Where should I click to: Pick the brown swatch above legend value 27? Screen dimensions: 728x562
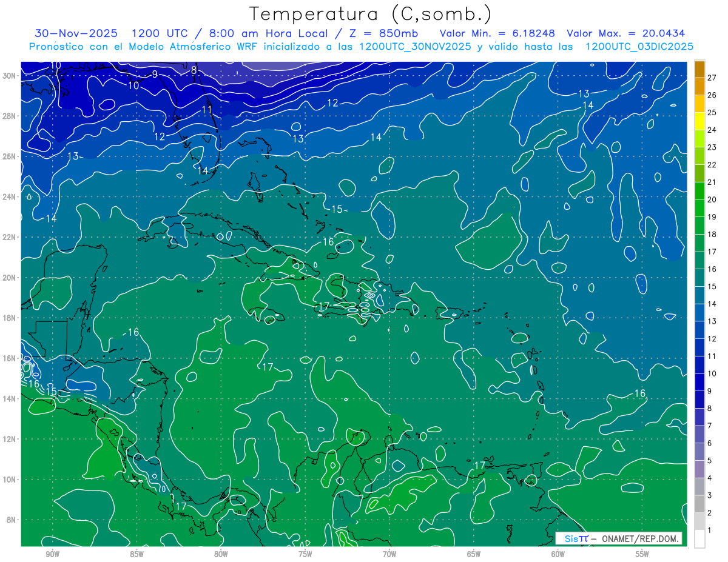point(699,69)
